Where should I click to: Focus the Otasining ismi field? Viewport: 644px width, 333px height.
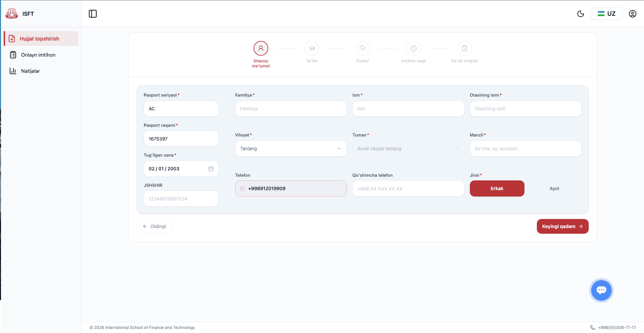(525, 109)
